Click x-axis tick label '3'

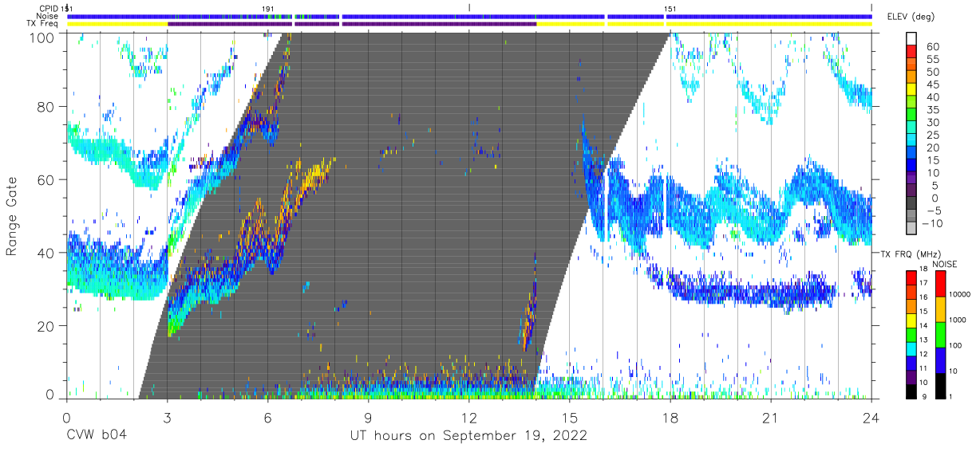tap(167, 417)
